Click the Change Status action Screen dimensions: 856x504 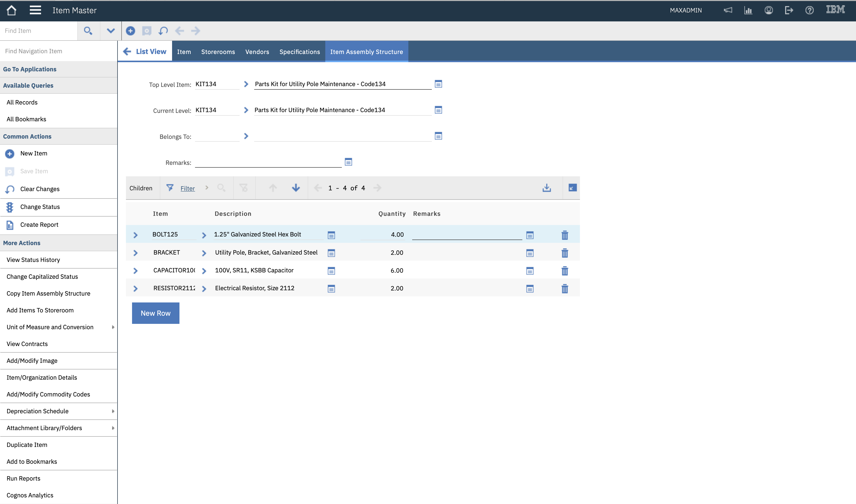40,207
